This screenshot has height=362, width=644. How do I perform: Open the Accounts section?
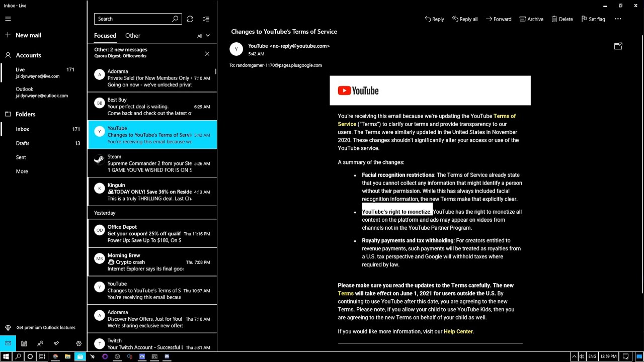pyautogui.click(x=23, y=55)
